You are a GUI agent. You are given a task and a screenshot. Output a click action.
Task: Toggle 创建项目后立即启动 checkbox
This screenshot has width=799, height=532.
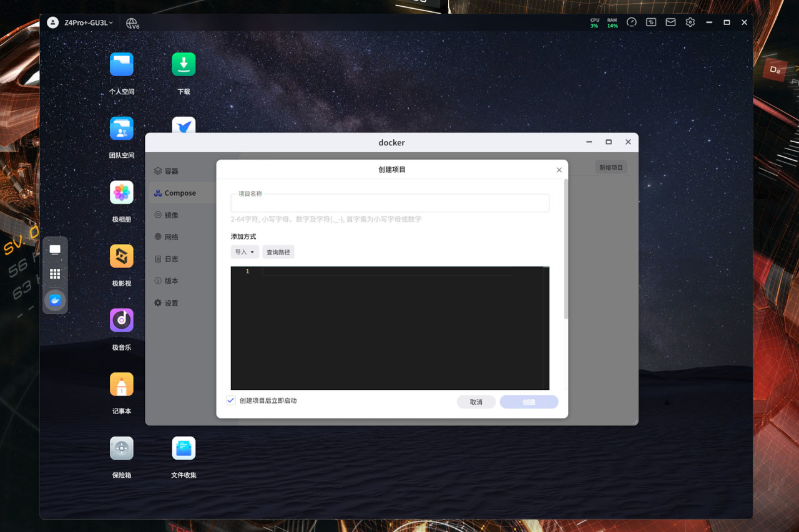pyautogui.click(x=231, y=400)
